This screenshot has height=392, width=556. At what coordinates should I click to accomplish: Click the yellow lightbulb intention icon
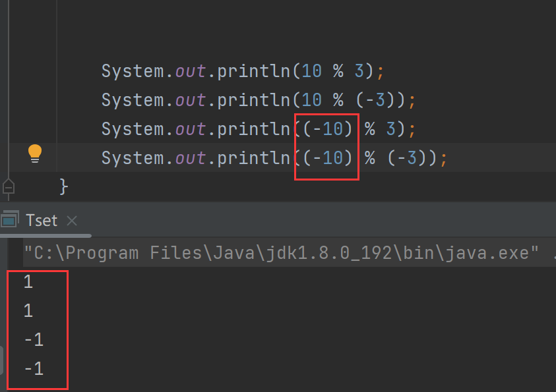click(35, 154)
